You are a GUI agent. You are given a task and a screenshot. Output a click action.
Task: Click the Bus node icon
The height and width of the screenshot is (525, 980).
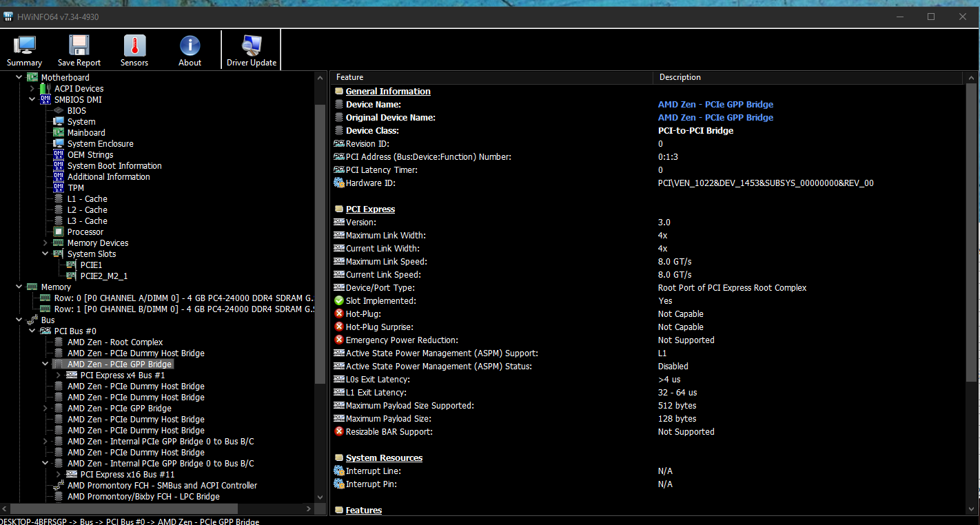pos(32,320)
